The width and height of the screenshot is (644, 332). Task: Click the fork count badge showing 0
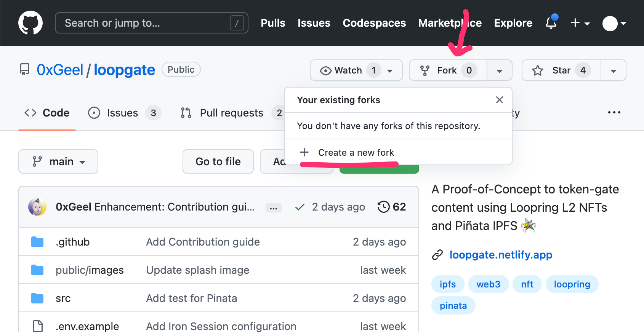(x=469, y=70)
